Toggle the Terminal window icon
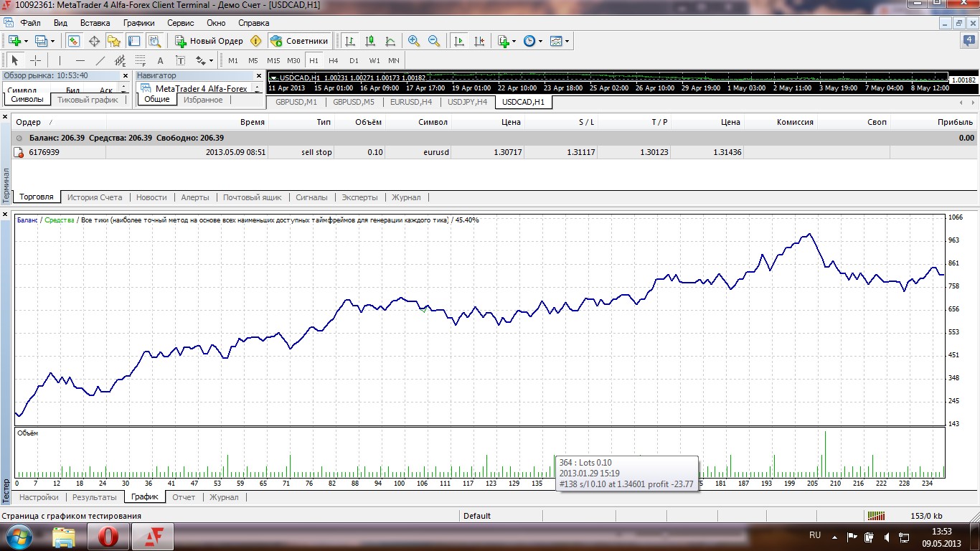980x551 pixels. [x=134, y=41]
